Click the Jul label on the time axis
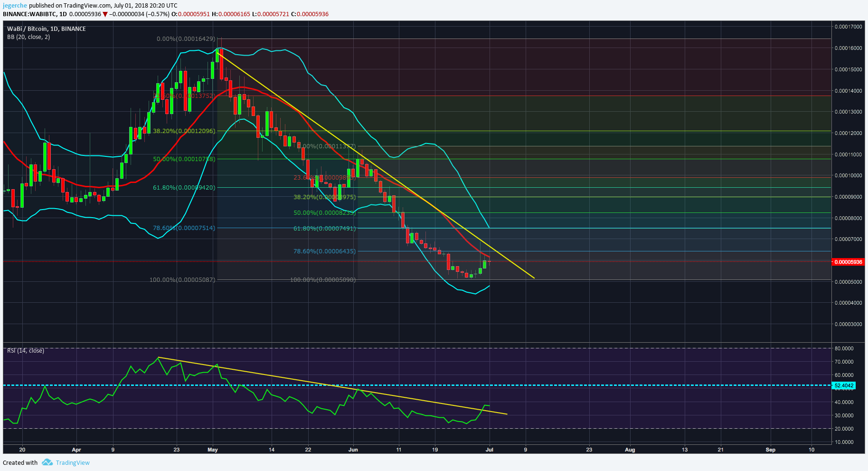868x471 pixels. click(x=490, y=450)
